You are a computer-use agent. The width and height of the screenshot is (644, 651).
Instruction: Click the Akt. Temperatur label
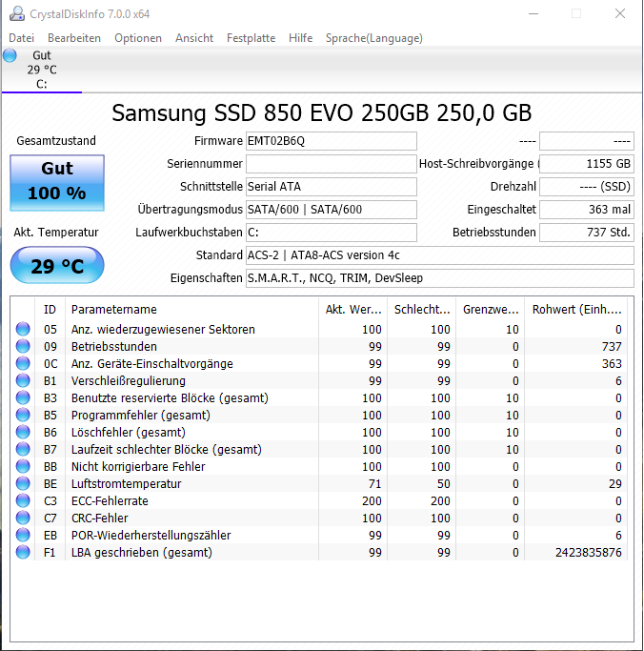click(x=56, y=232)
